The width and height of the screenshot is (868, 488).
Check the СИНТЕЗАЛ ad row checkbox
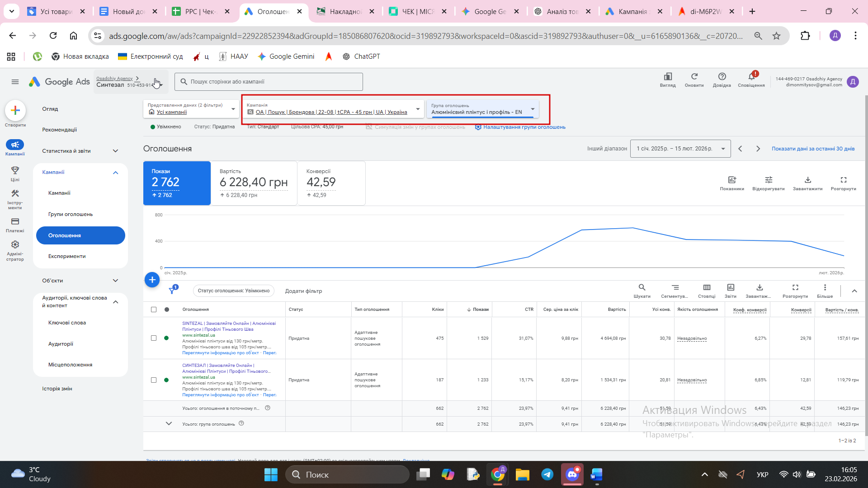coord(154,380)
